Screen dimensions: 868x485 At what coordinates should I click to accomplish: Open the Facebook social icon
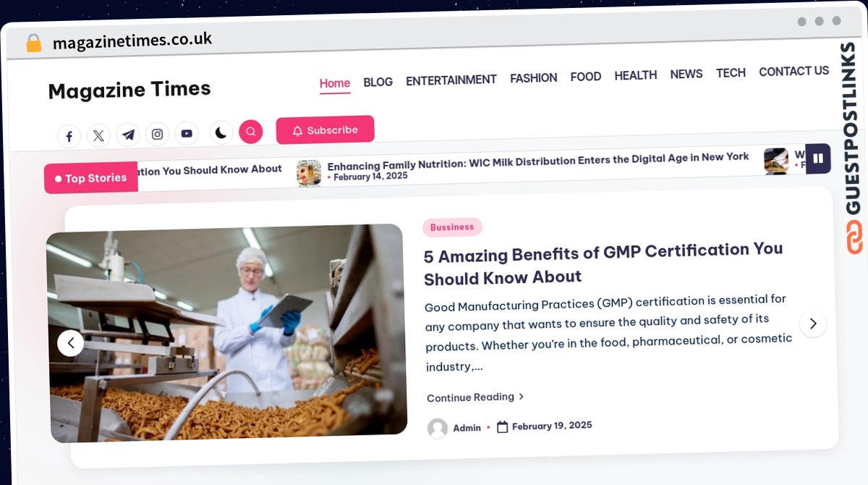[69, 136]
